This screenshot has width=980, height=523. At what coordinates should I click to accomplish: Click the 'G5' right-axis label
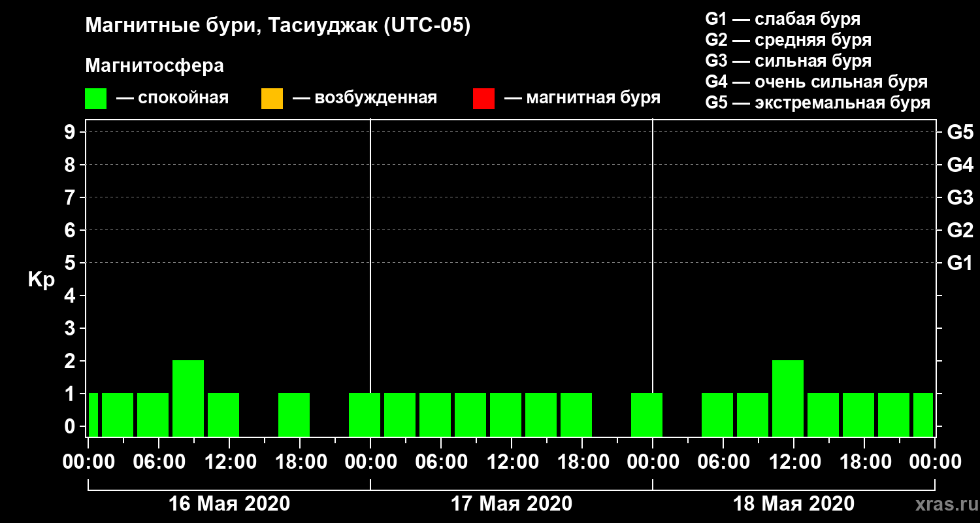pyautogui.click(x=960, y=132)
